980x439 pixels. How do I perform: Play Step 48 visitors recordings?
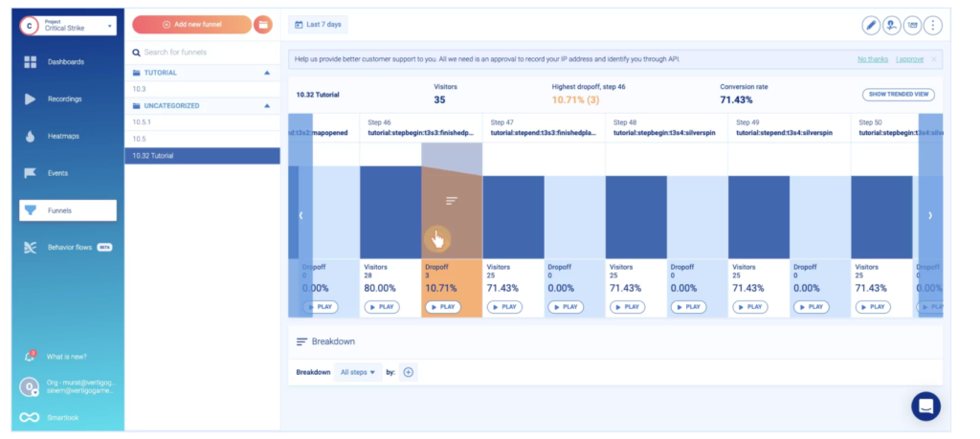point(627,307)
